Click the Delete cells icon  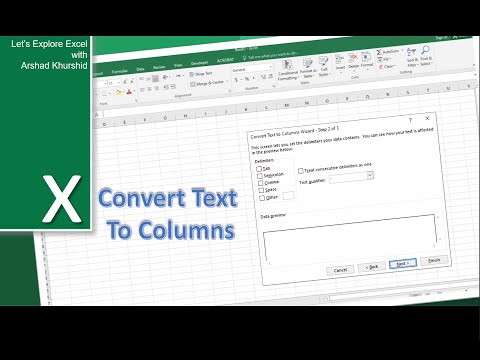(353, 59)
